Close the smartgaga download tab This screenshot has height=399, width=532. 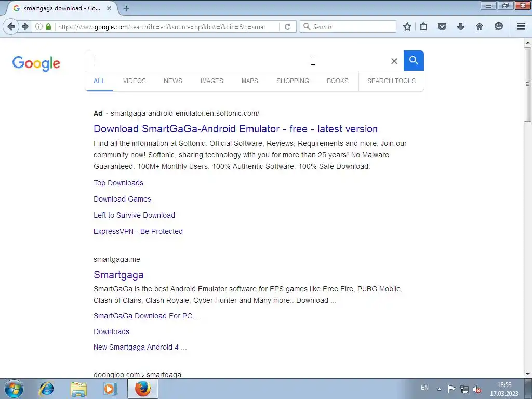109,8
